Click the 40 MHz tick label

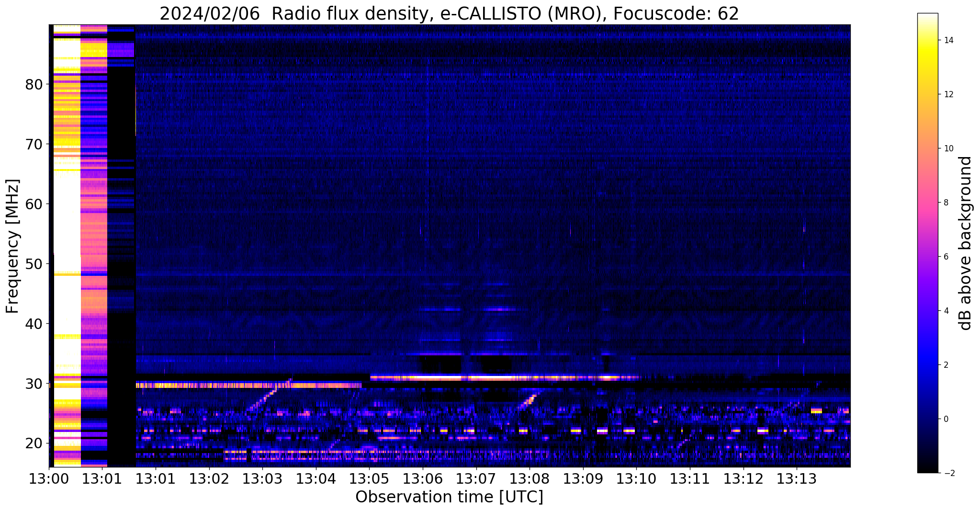34,324
